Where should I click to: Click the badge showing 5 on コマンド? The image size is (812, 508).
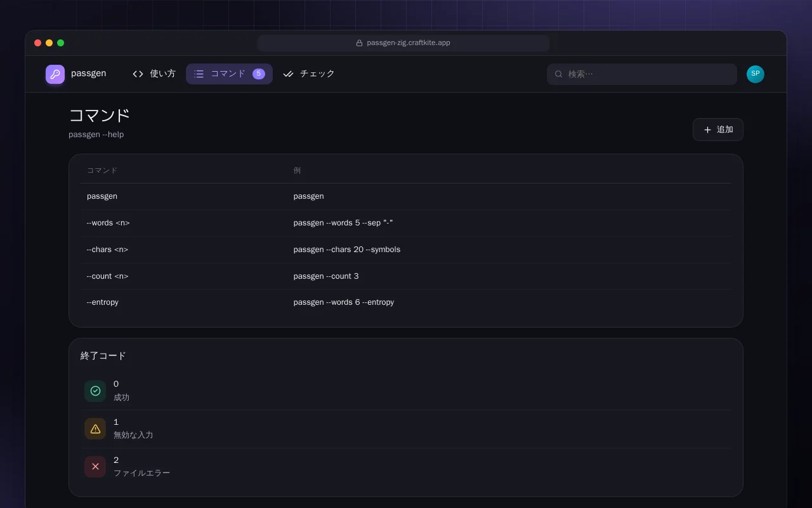[x=259, y=74]
